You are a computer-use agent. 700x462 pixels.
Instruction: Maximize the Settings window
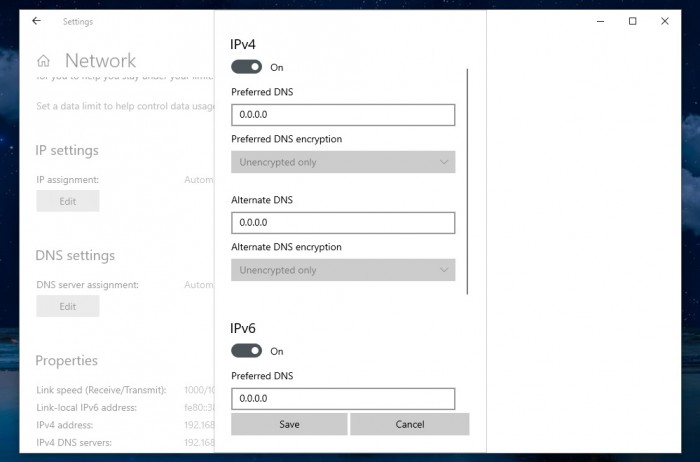point(633,21)
